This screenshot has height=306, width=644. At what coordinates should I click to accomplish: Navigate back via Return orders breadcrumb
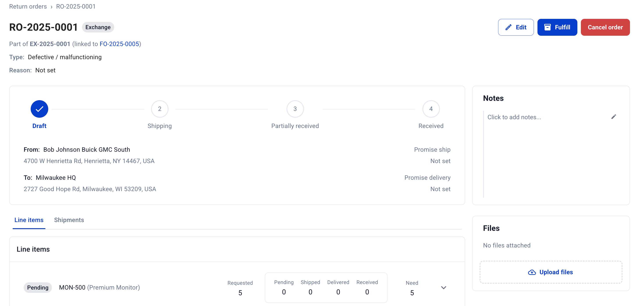(x=28, y=6)
